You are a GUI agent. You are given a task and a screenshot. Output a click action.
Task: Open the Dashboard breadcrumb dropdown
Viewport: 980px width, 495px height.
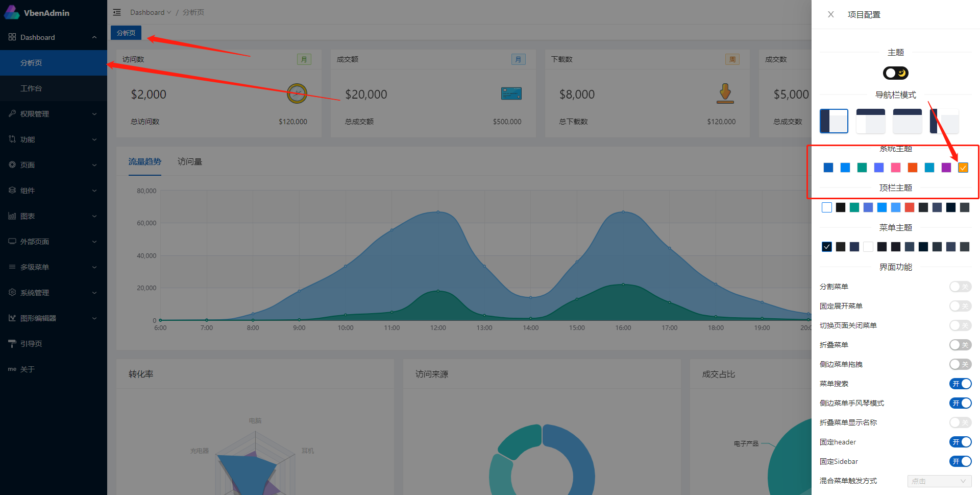pos(151,12)
